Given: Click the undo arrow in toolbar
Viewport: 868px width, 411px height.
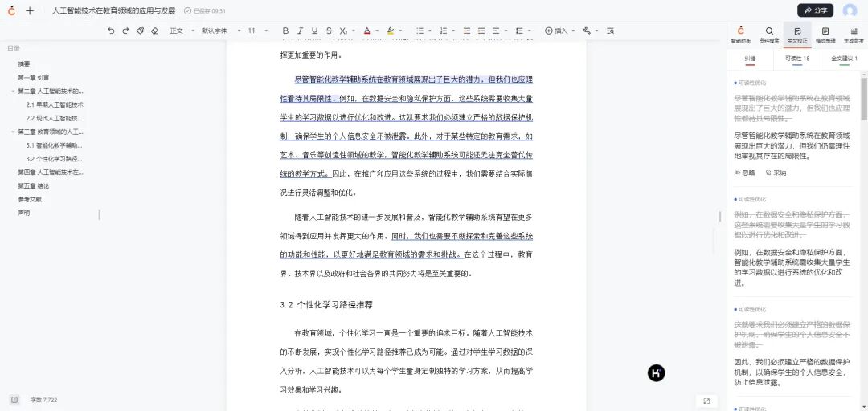Looking at the screenshot, I should tap(111, 31).
